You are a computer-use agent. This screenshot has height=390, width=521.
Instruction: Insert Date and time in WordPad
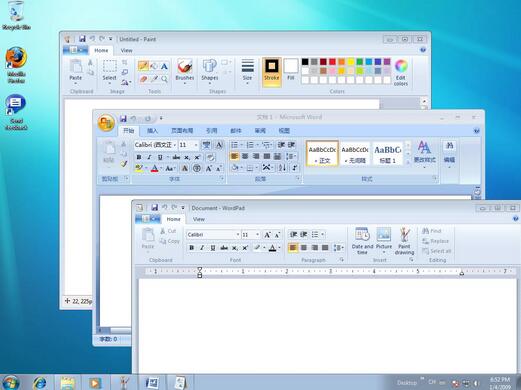[362, 241]
